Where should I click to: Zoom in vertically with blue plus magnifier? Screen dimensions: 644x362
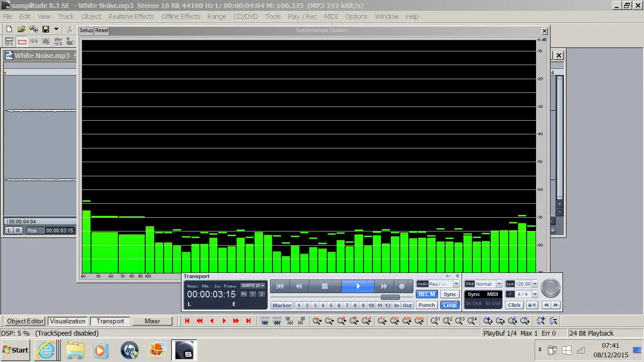[x=488, y=321]
